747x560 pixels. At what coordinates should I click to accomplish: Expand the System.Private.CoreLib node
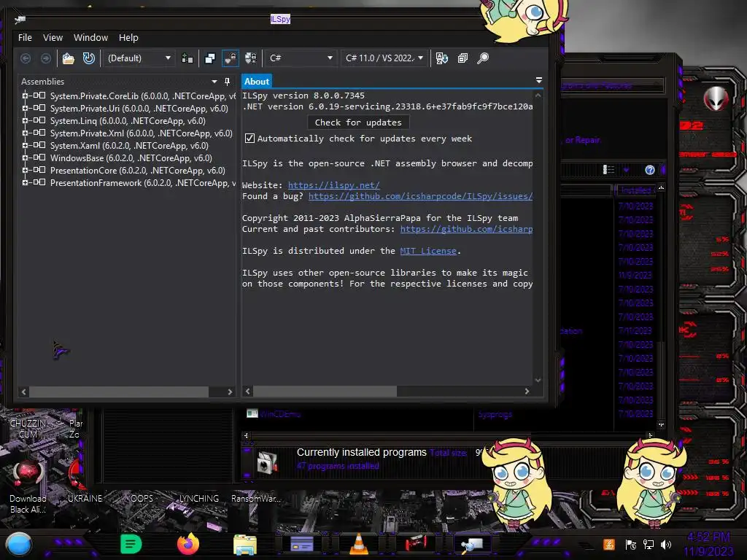coord(25,96)
